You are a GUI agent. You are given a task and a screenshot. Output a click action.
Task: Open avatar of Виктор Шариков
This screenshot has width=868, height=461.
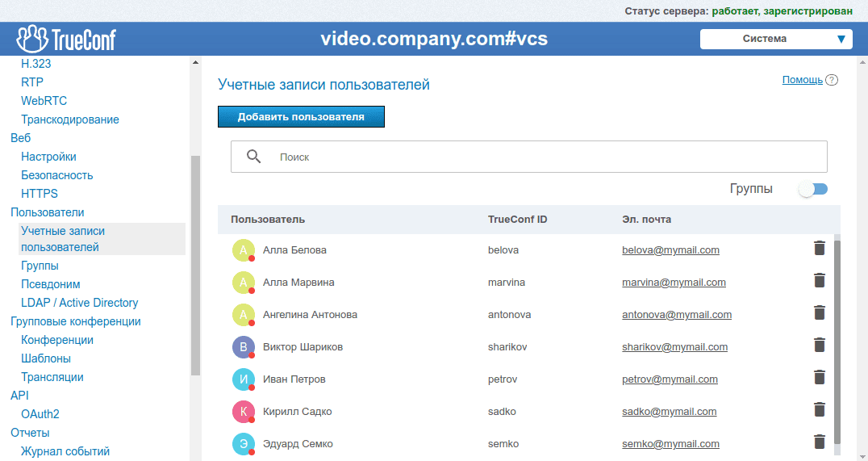(243, 347)
